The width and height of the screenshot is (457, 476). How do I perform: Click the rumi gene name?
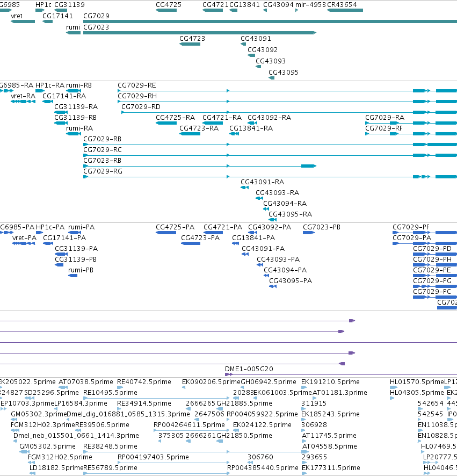pos(73,27)
